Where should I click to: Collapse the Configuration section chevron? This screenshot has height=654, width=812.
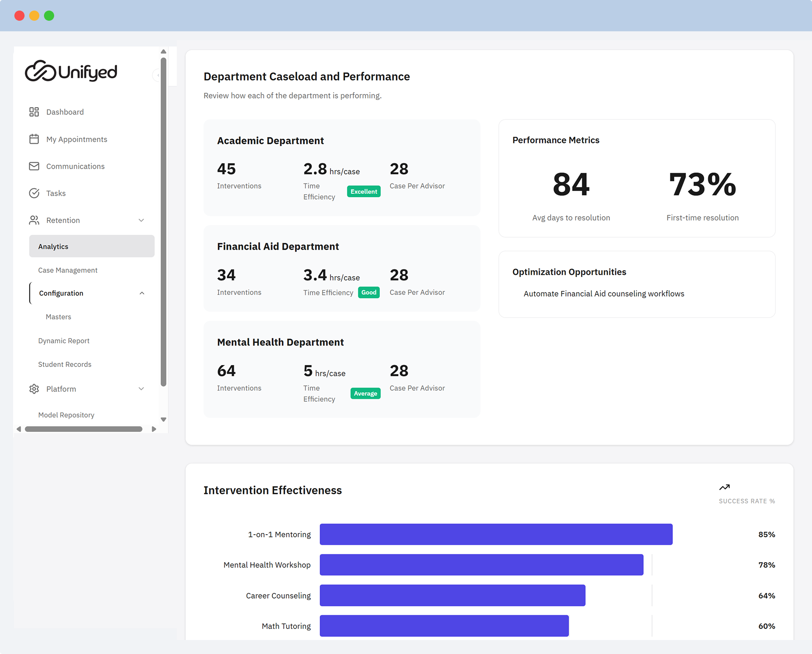[142, 293]
